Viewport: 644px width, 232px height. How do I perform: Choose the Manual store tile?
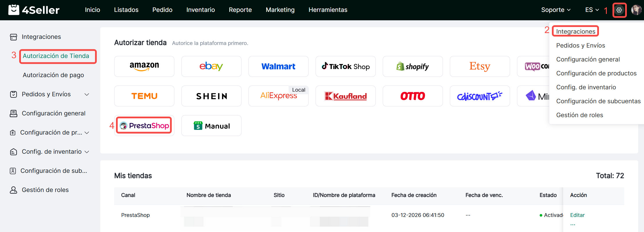click(211, 126)
